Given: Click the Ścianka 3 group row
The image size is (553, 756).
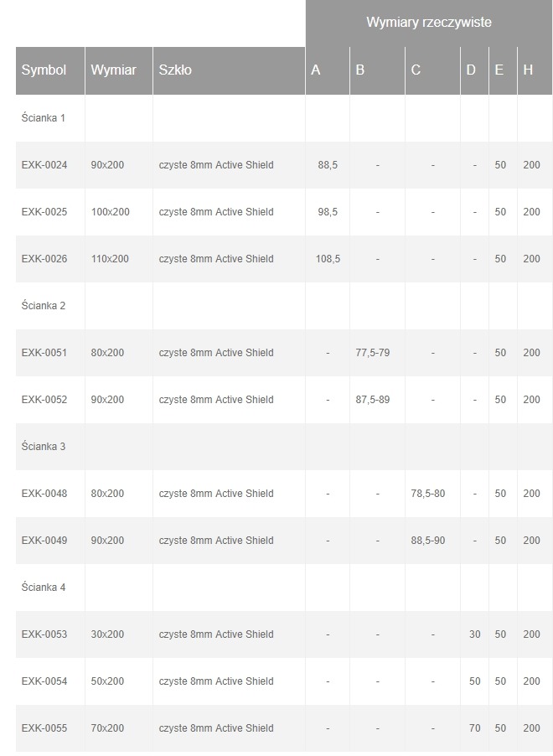Looking at the screenshot, I should tap(44, 447).
